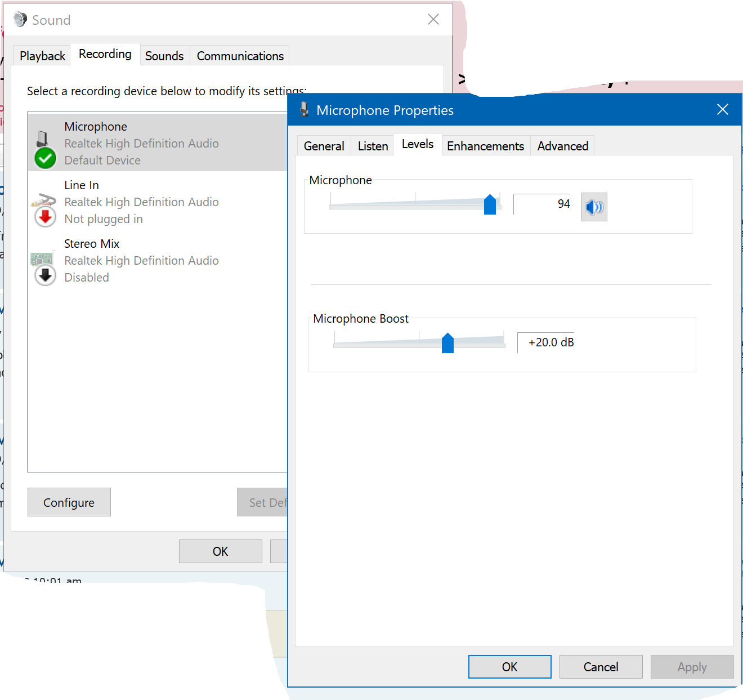Click the Configure button in the Sound dialog
The width and height of the screenshot is (743, 700).
[69, 502]
